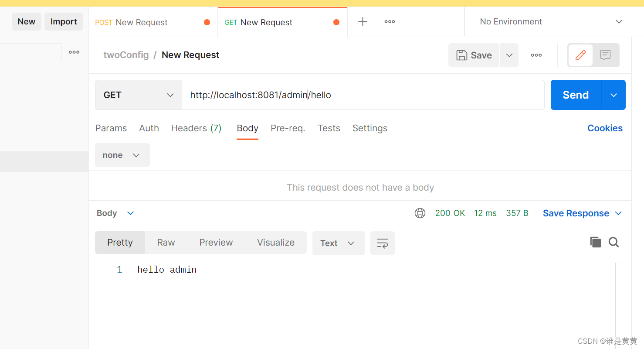Select the Raw response view
Image resolution: width=644 pixels, height=349 pixels.
(166, 243)
